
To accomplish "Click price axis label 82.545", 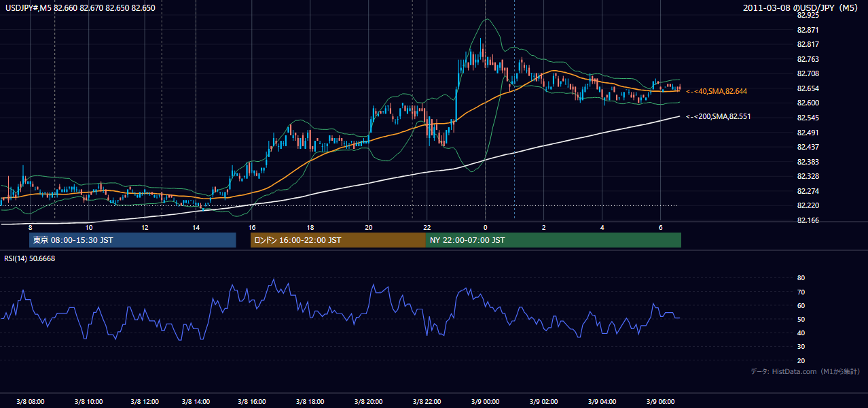I will coord(808,118).
